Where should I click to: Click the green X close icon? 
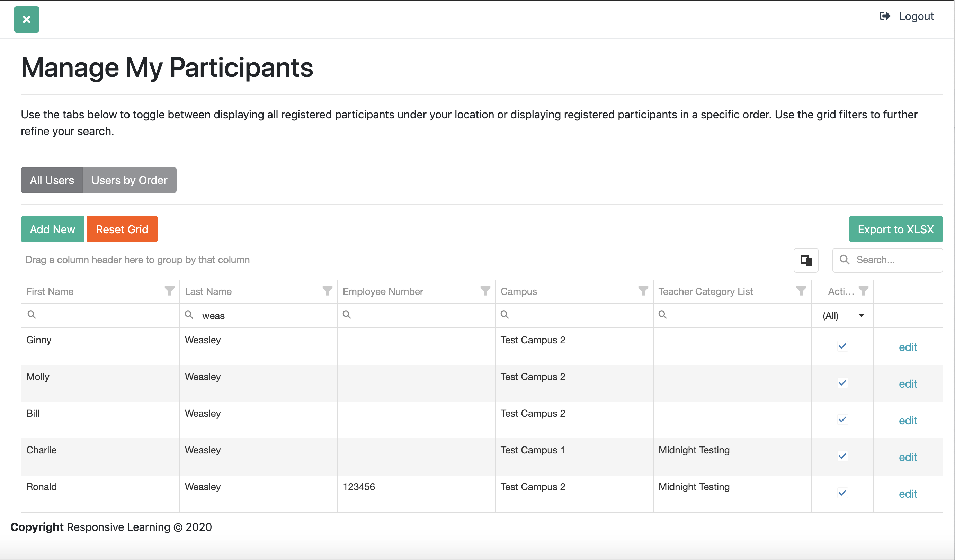[x=27, y=19]
